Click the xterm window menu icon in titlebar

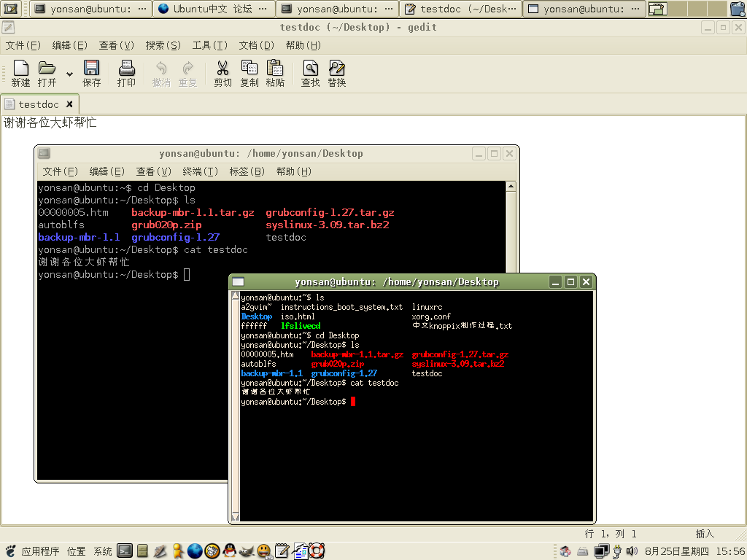click(x=239, y=282)
